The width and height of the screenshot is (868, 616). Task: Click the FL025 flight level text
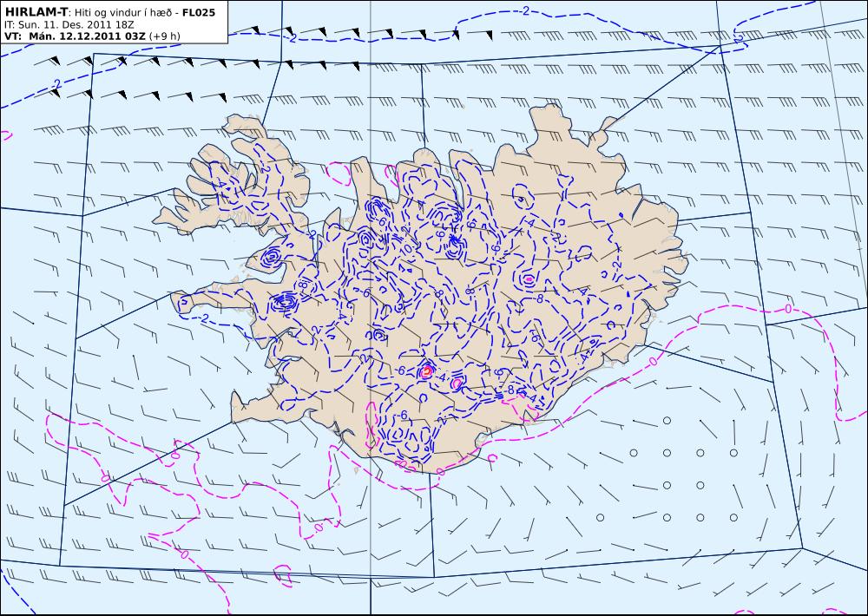pos(199,12)
